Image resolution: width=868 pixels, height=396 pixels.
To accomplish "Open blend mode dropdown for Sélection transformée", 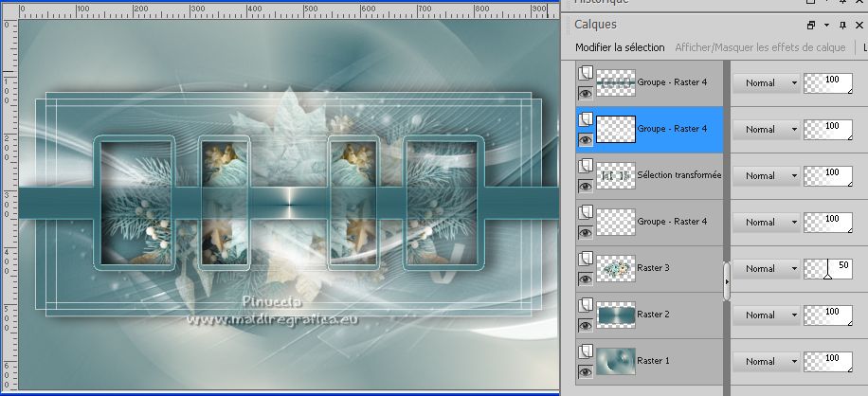I will (x=767, y=175).
